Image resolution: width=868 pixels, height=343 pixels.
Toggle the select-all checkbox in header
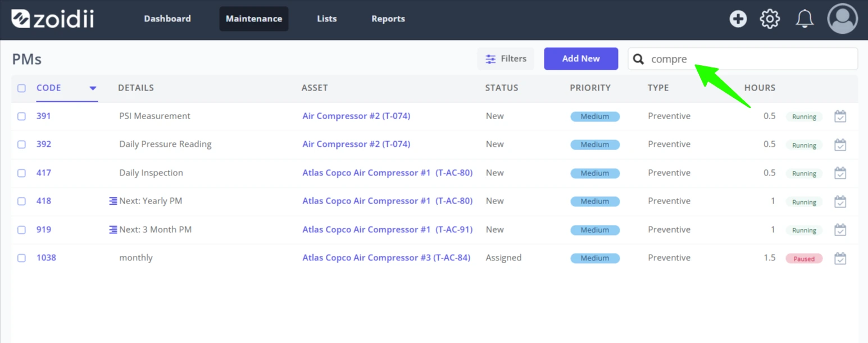point(21,88)
